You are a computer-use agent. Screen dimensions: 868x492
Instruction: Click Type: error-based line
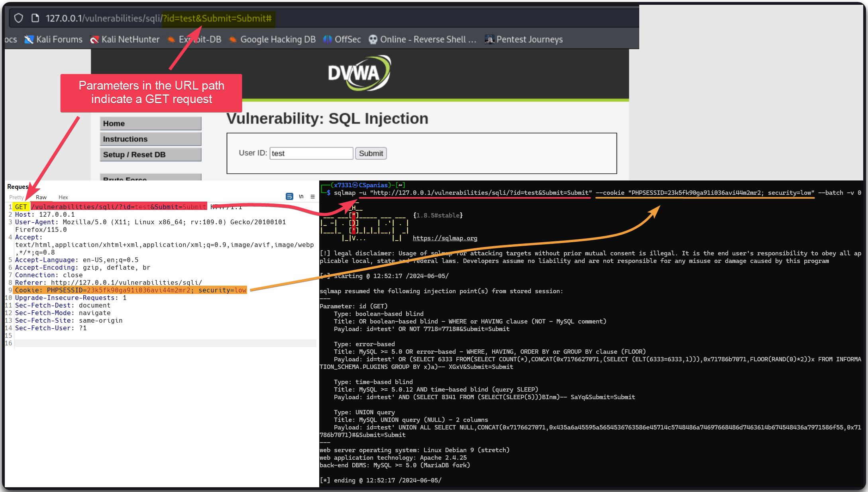point(364,344)
